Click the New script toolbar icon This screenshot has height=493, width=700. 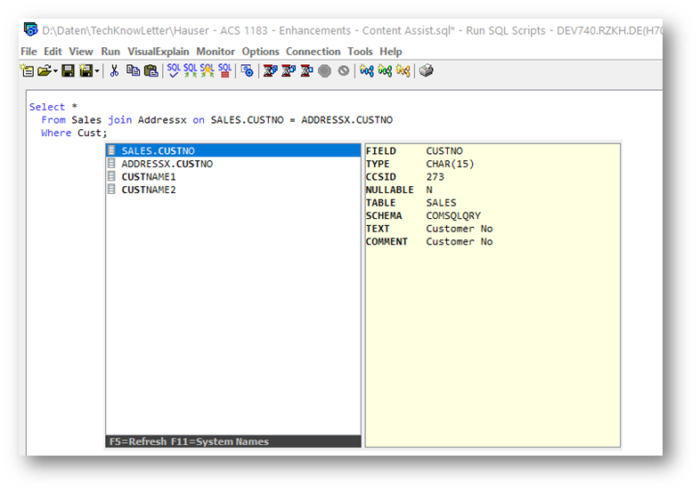click(27, 71)
